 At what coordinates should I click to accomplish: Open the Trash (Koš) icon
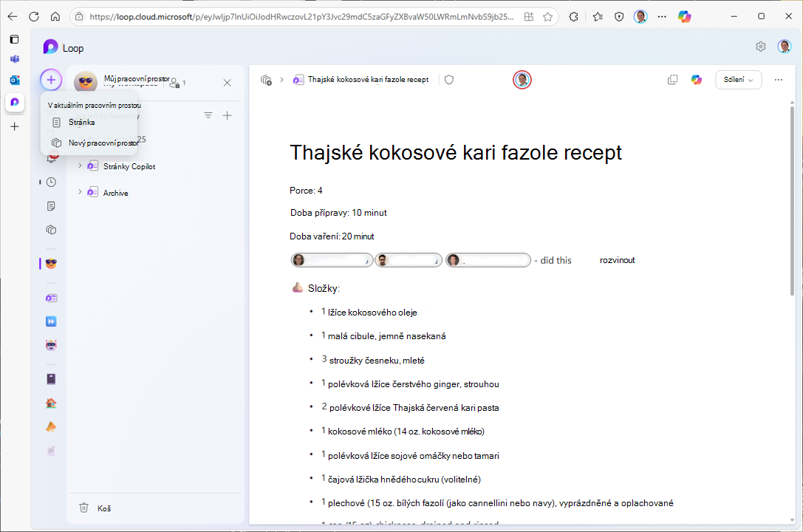[x=84, y=508]
